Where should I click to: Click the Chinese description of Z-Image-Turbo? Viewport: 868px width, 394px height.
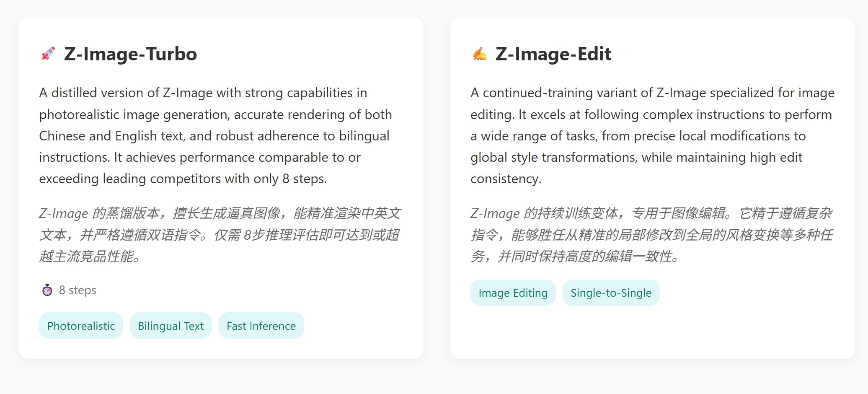click(x=220, y=234)
